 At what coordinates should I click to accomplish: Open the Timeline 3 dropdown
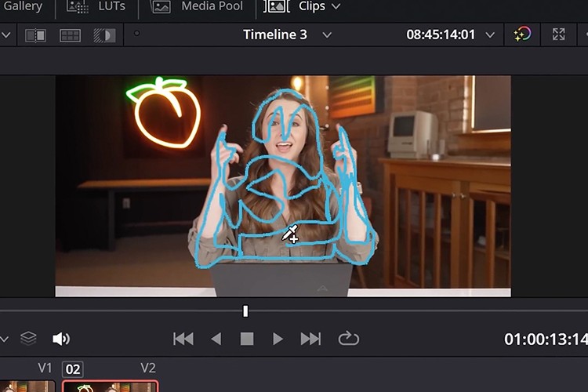pyautogui.click(x=327, y=35)
